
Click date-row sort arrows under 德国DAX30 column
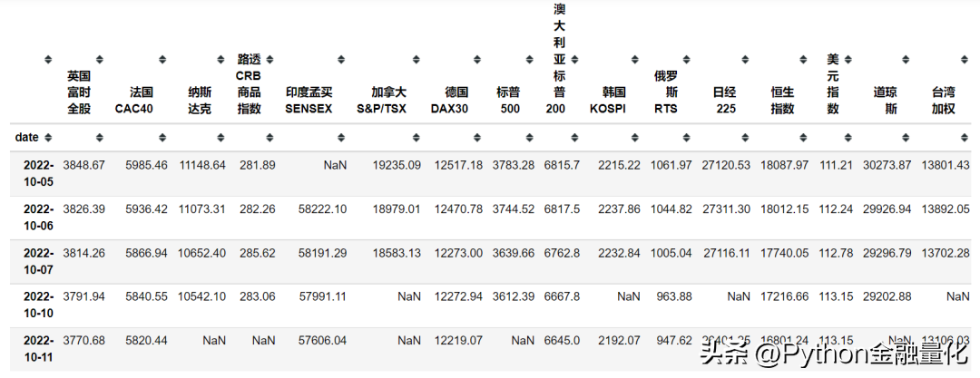[477, 137]
